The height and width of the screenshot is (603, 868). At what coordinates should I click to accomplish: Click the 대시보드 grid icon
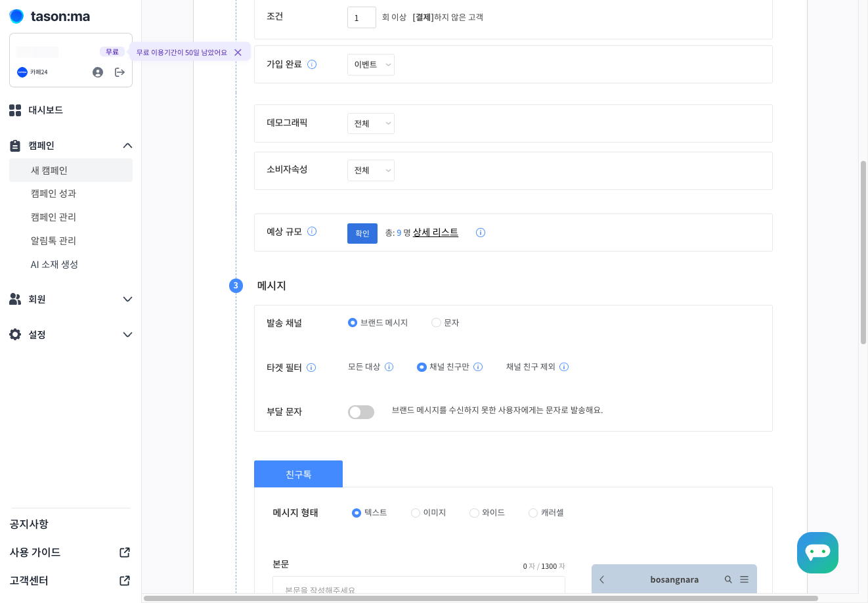pyautogui.click(x=15, y=110)
